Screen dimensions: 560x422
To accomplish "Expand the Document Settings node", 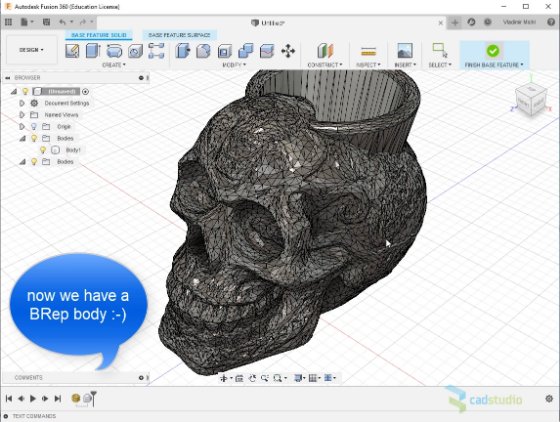I will tap(22, 103).
